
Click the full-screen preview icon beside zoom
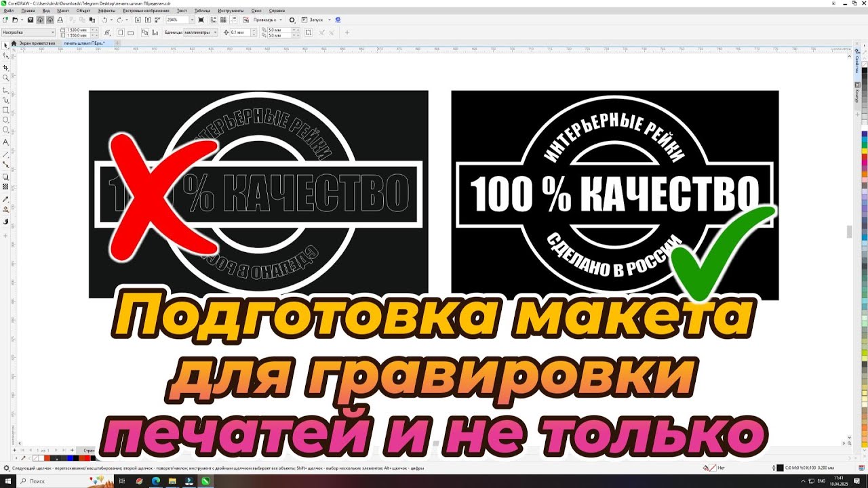201,20
